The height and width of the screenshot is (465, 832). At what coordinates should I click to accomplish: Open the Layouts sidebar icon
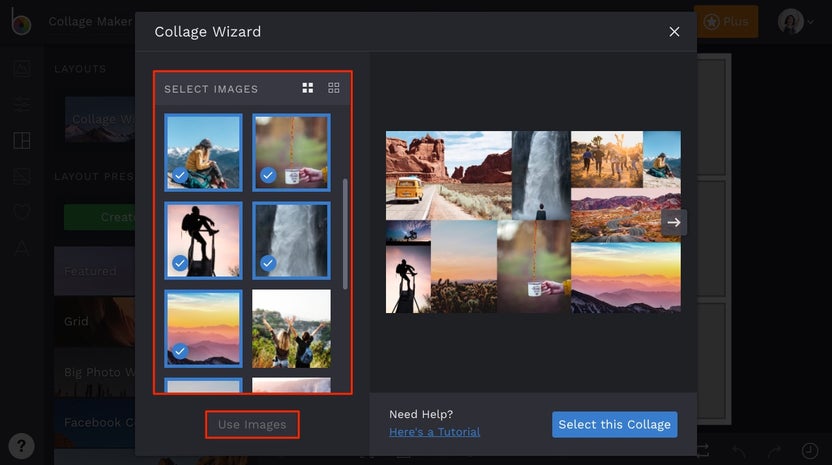(22, 141)
